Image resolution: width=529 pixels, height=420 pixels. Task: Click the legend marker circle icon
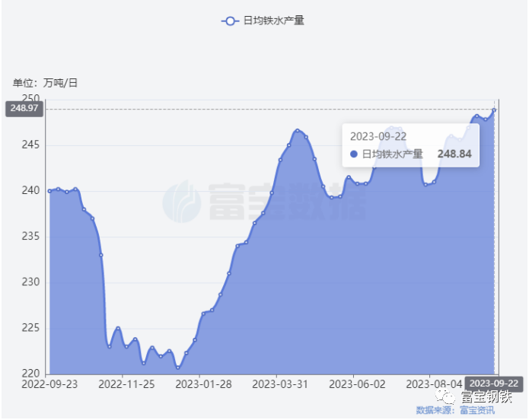(230, 21)
